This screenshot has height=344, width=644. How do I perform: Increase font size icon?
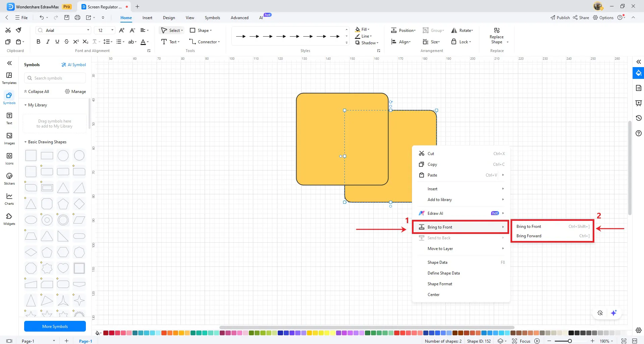click(x=122, y=30)
